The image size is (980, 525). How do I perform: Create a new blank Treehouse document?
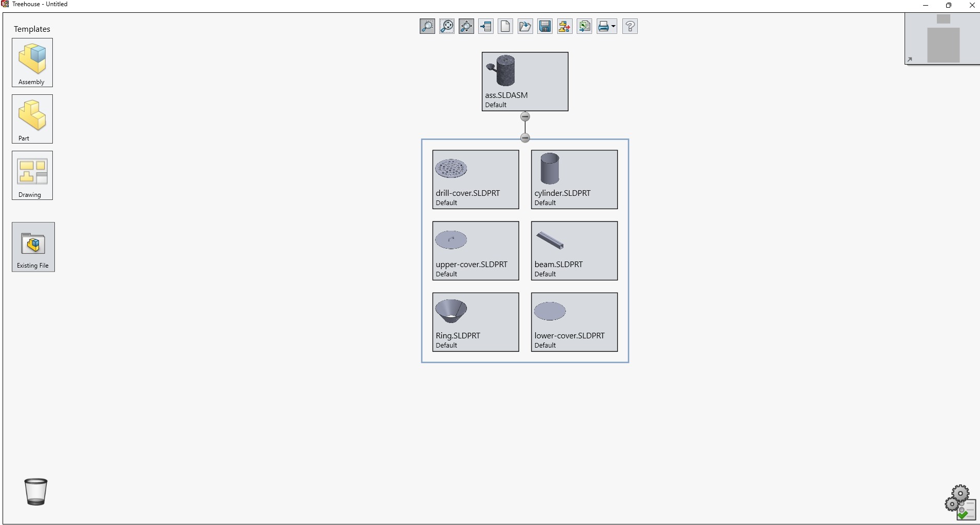pyautogui.click(x=505, y=26)
